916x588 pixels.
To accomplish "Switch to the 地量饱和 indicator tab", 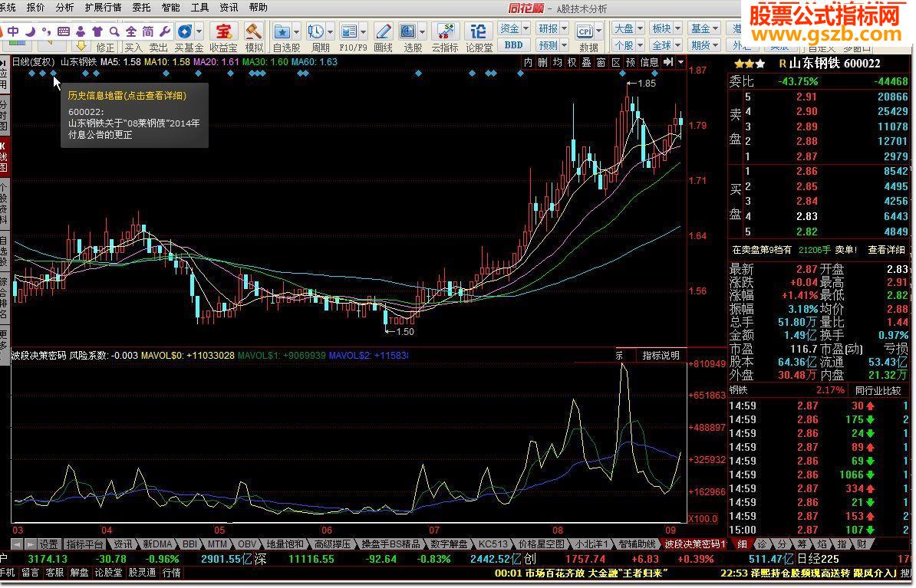I will (x=285, y=544).
